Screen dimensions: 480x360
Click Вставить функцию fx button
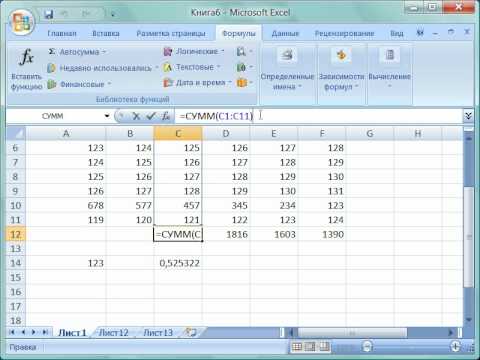coord(26,68)
